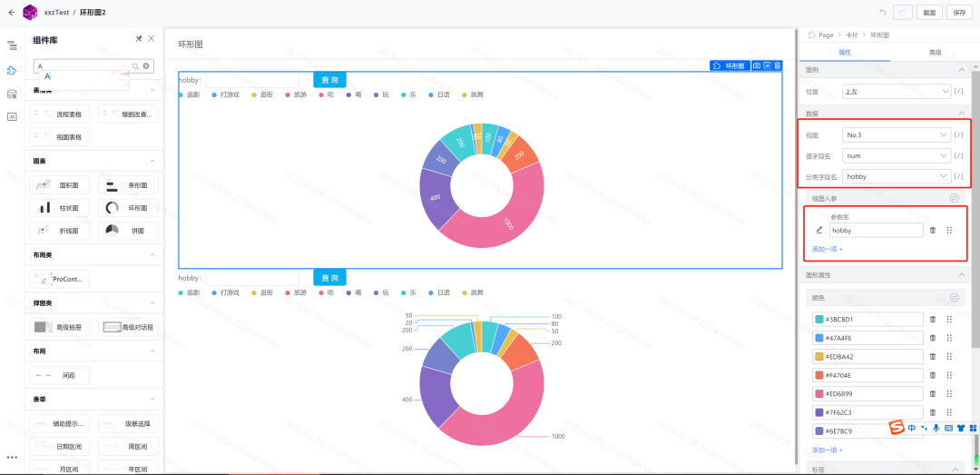Delete the #EDBA42 color row

click(x=933, y=357)
